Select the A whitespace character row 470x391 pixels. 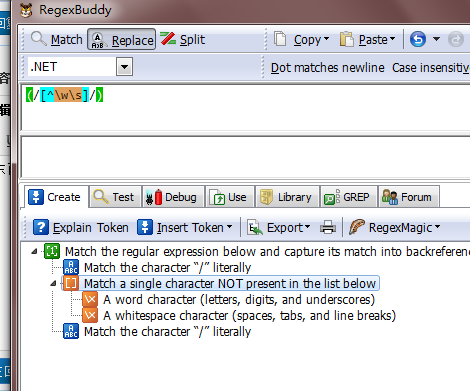click(249, 316)
